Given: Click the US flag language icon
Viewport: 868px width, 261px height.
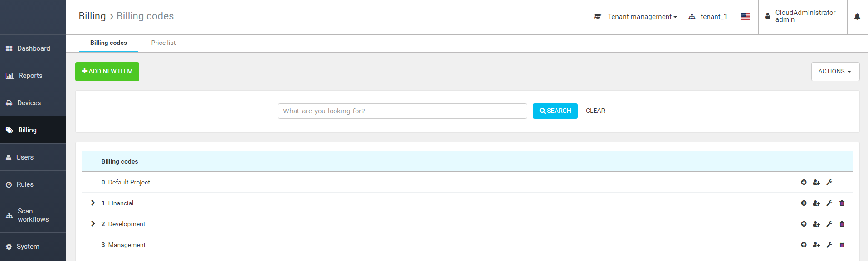Looking at the screenshot, I should [x=746, y=17].
